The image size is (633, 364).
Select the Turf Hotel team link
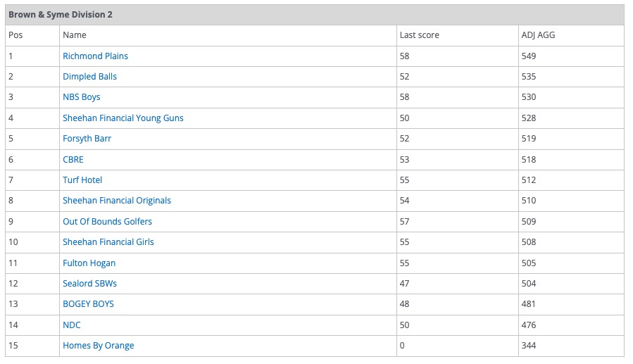(x=82, y=180)
